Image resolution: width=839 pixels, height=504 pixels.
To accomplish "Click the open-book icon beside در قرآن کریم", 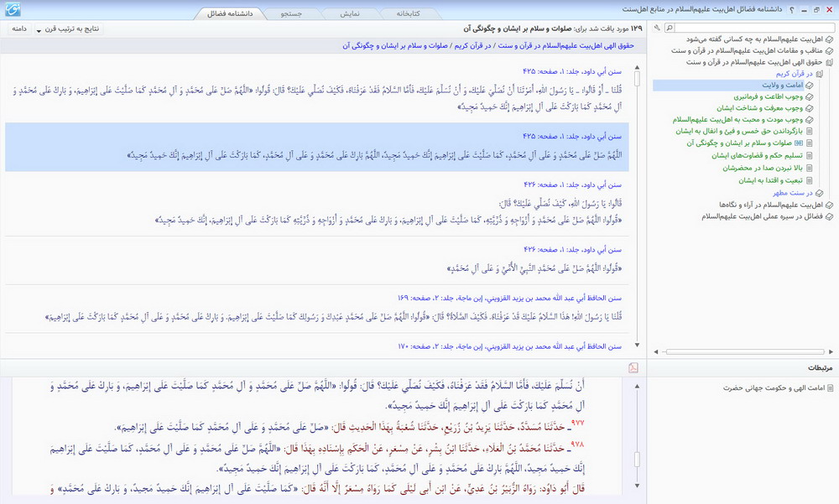I will click(819, 74).
